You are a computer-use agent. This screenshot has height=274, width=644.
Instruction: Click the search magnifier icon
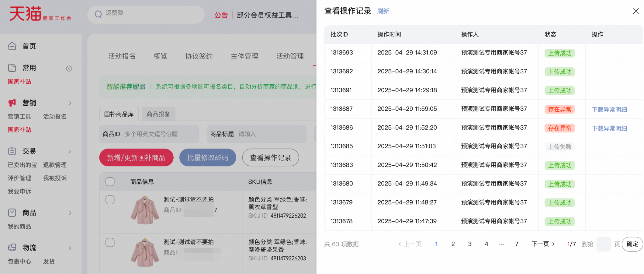98,14
